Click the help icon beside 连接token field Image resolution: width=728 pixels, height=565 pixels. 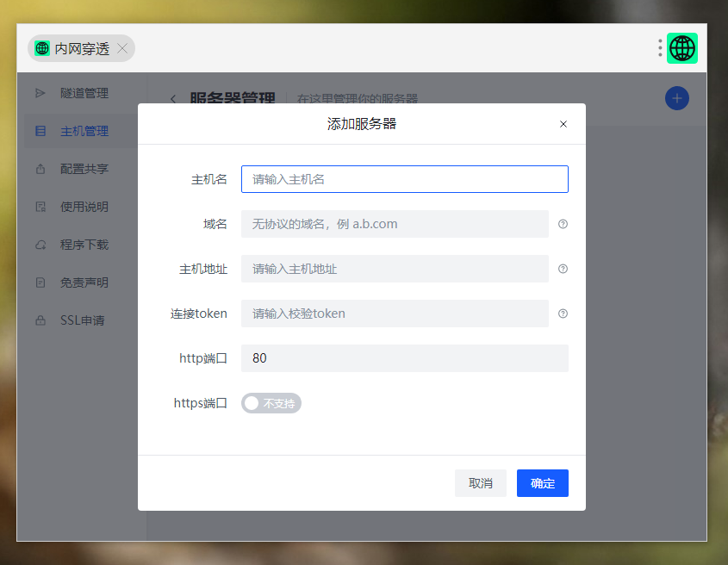coord(563,314)
